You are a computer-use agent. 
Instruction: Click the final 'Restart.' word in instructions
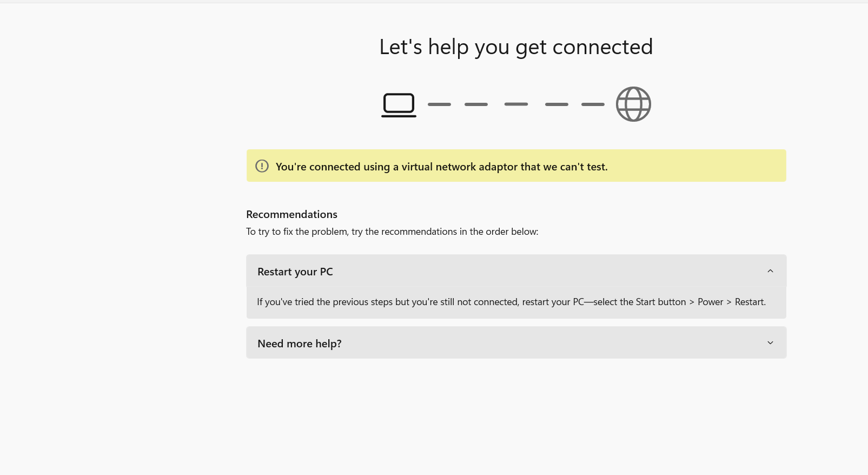click(750, 302)
